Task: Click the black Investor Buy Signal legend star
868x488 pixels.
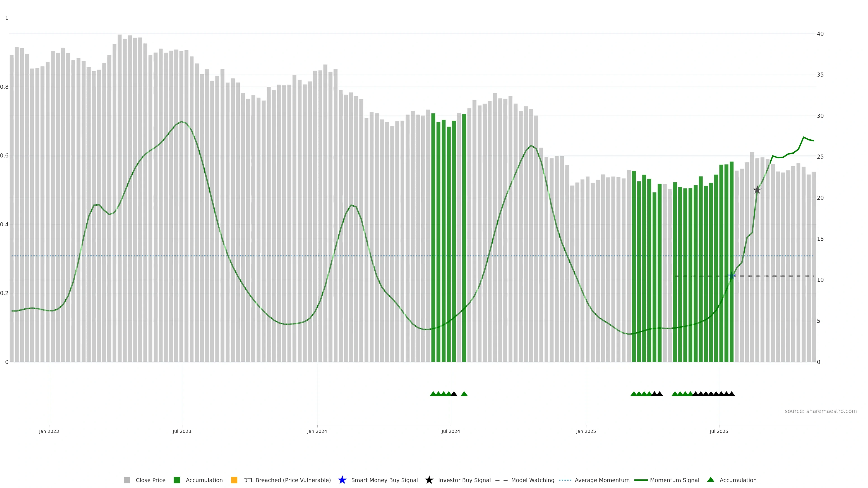Action: click(429, 480)
